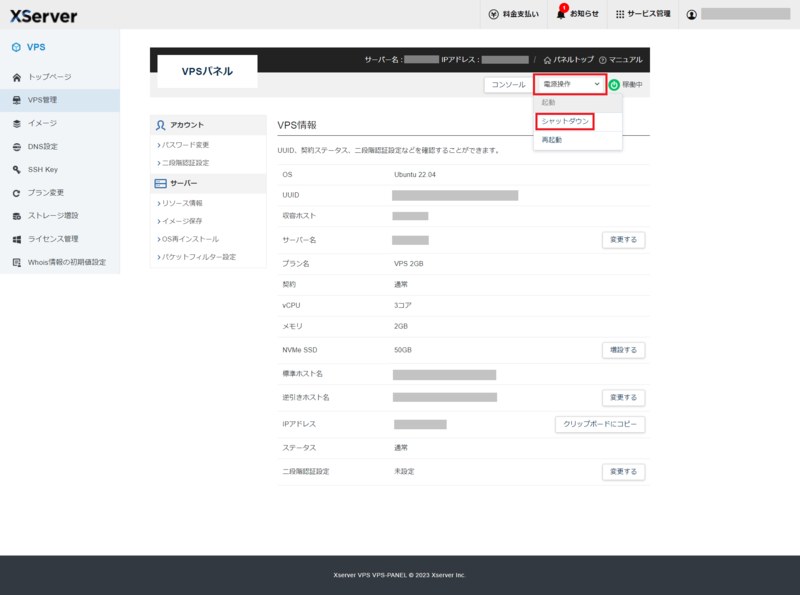
Task: Click the XServer logo
Action: [43, 16]
